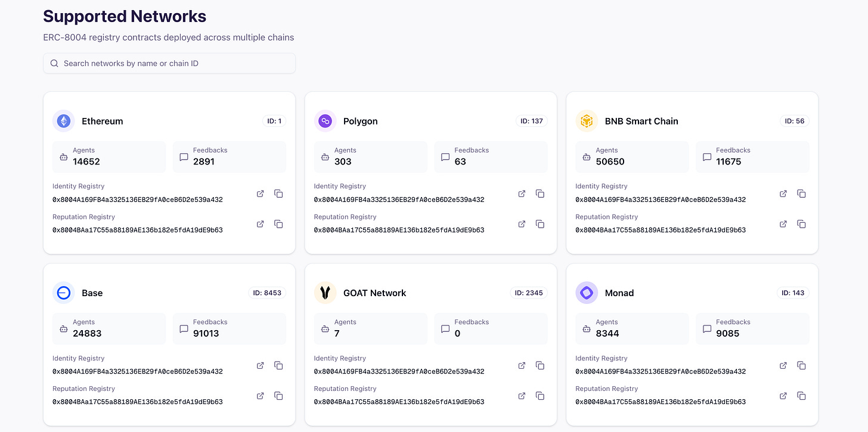The height and width of the screenshot is (432, 868).
Task: Click the GOAT Network logo icon
Action: point(325,293)
